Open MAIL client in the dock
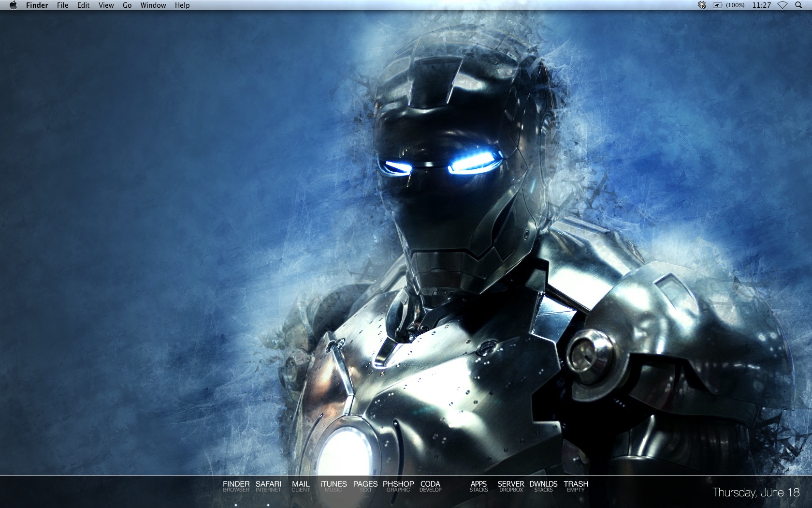The width and height of the screenshot is (812, 508). click(301, 486)
